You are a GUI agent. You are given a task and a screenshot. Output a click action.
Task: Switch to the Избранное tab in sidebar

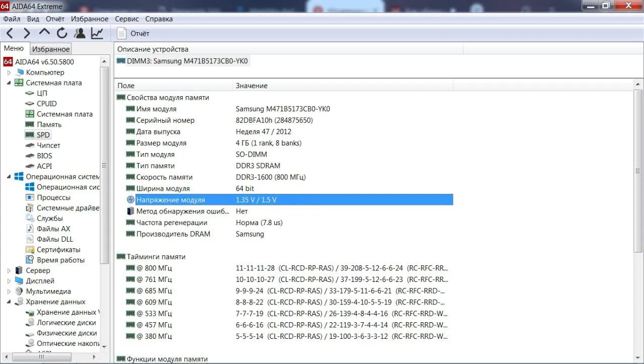[x=51, y=49]
